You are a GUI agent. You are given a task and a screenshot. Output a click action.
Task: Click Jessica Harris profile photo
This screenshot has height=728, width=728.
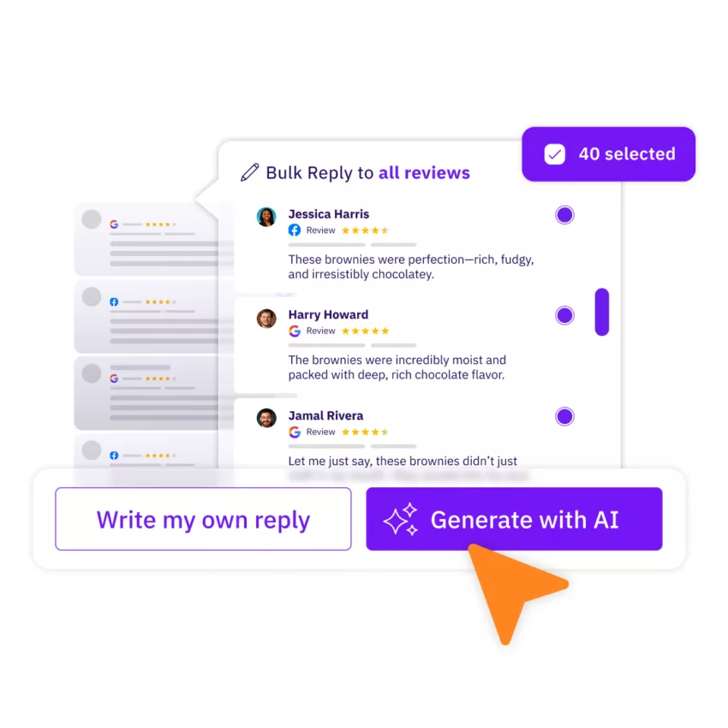click(x=266, y=217)
